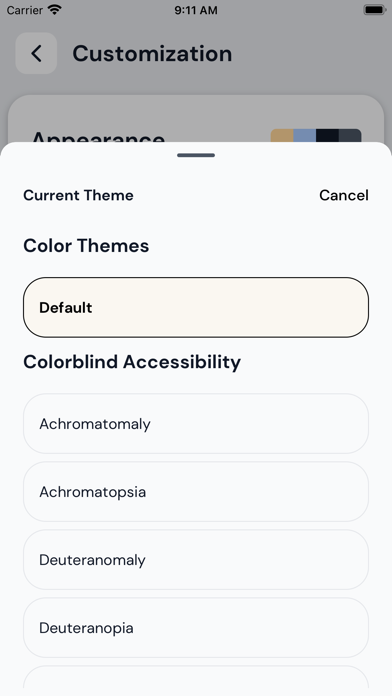Select the Default color theme
392x696 pixels.
point(196,308)
